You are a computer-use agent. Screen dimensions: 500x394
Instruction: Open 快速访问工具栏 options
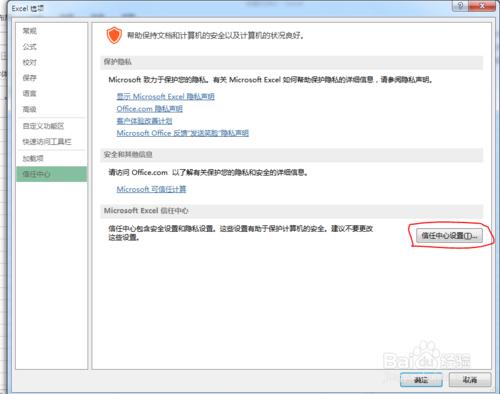coord(47,142)
